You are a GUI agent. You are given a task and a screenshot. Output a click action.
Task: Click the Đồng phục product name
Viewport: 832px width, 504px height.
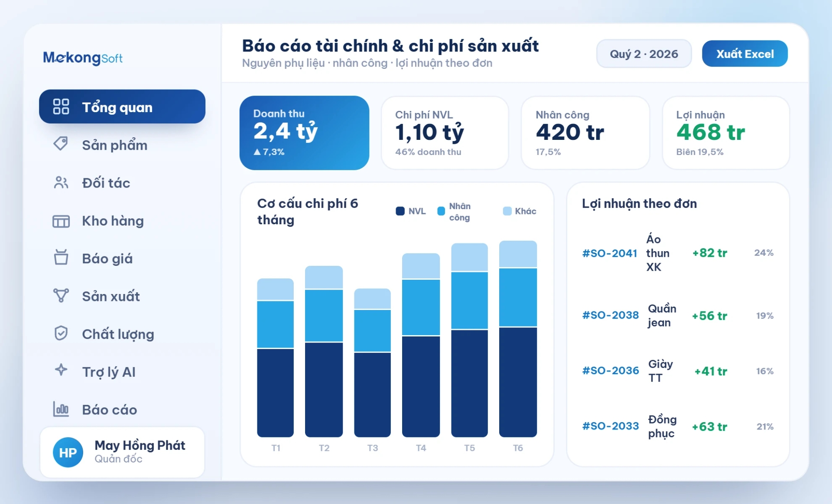coord(662,426)
